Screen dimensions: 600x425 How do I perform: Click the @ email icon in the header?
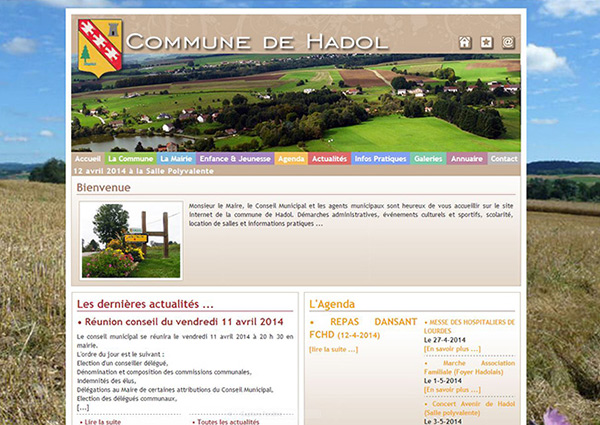(x=508, y=42)
